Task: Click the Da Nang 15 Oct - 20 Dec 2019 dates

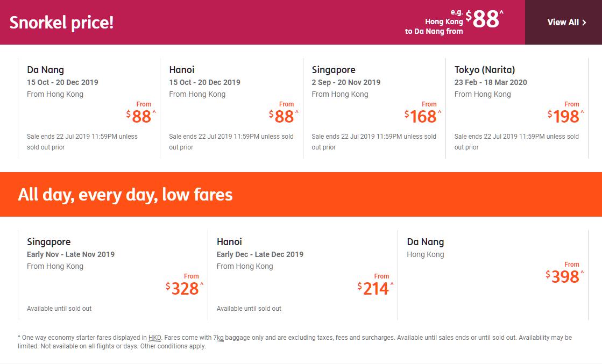Action: pyautogui.click(x=62, y=82)
